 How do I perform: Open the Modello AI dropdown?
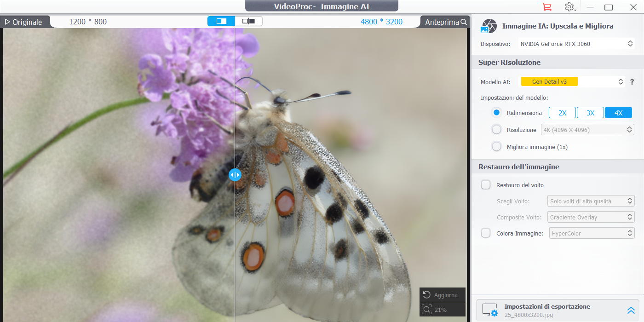pos(572,82)
